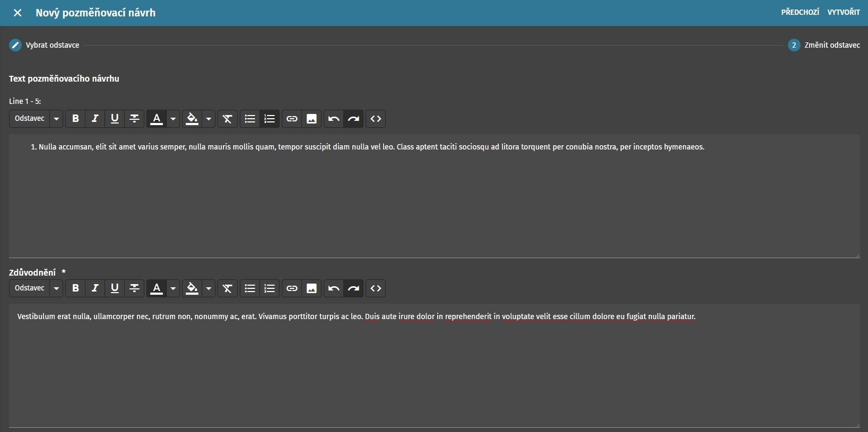868x432 pixels.
Task: Expand text color options in amendment text toolbar
Action: (x=173, y=119)
